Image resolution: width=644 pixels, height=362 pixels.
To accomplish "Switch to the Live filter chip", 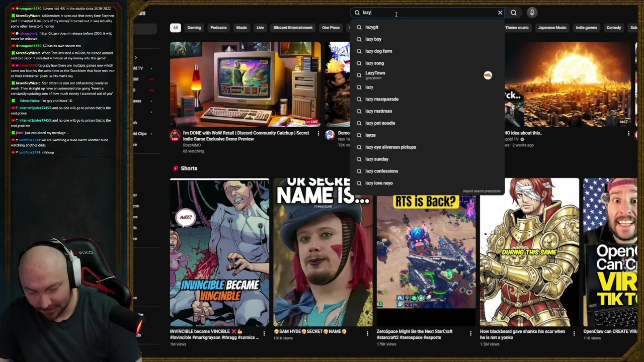I will (x=260, y=28).
